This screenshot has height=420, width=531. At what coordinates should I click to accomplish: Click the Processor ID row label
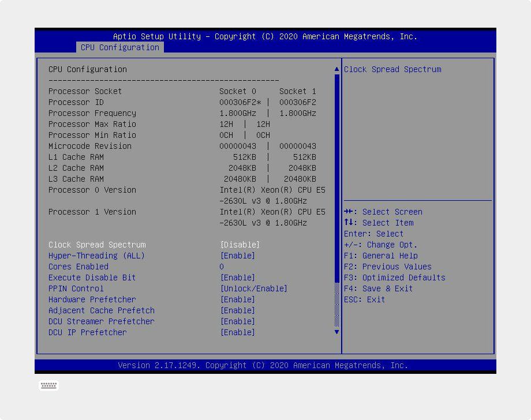point(76,102)
